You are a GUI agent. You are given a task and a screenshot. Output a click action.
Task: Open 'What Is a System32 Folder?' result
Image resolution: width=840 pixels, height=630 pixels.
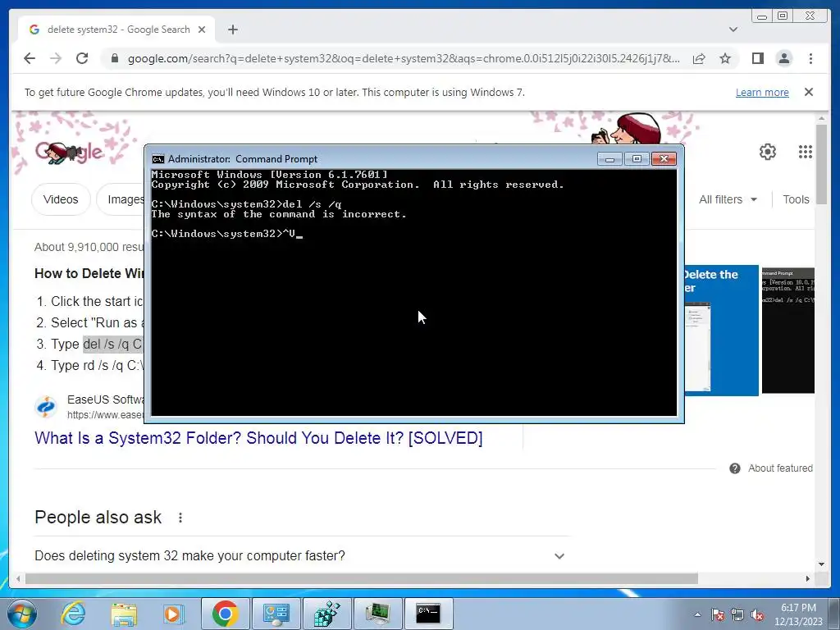pyautogui.click(x=258, y=438)
